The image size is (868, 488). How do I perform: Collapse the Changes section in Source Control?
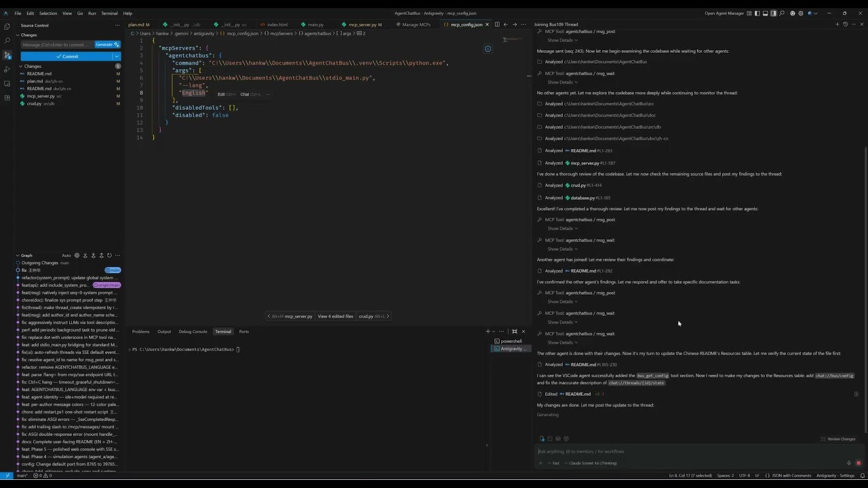[20, 66]
